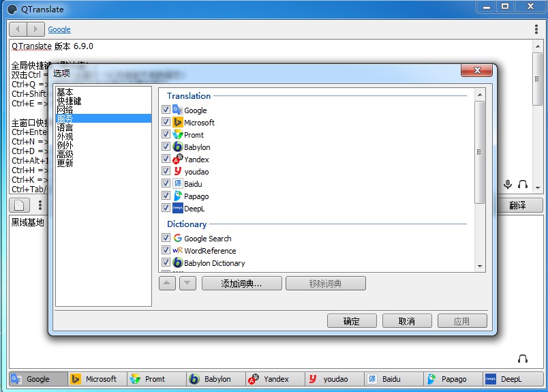Go forward with the right arrow button
The image size is (548, 392).
click(35, 29)
